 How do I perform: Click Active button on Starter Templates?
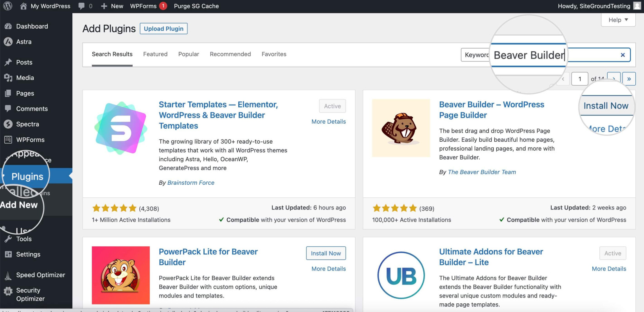pyautogui.click(x=333, y=106)
